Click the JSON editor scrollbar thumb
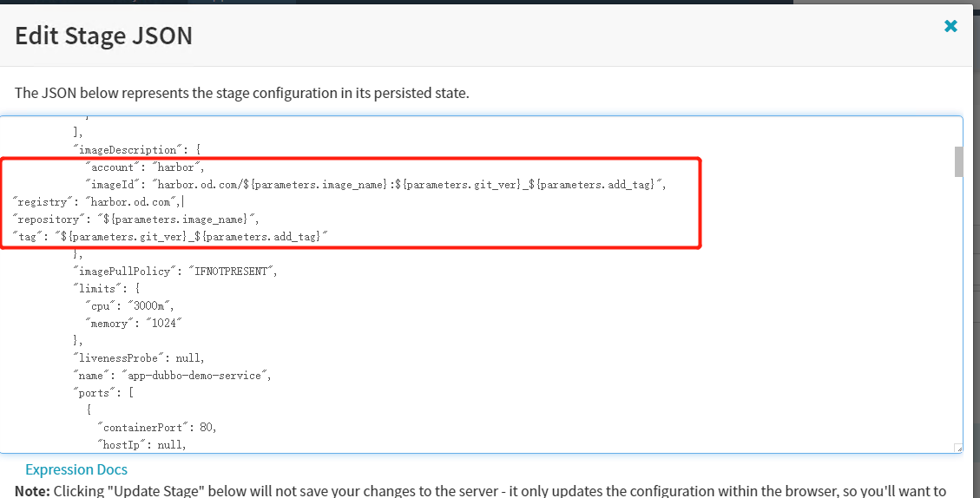Image resolution: width=980 pixels, height=498 pixels. click(957, 161)
